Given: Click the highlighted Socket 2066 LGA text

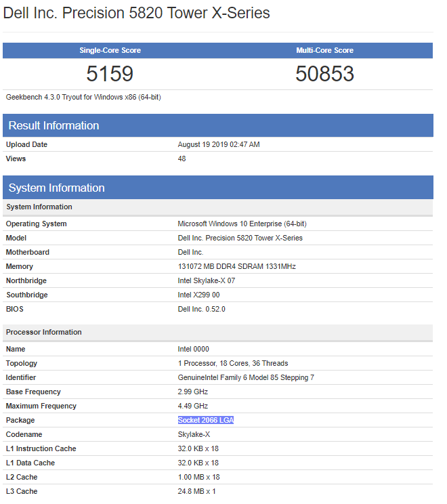Looking at the screenshot, I should pos(206,420).
